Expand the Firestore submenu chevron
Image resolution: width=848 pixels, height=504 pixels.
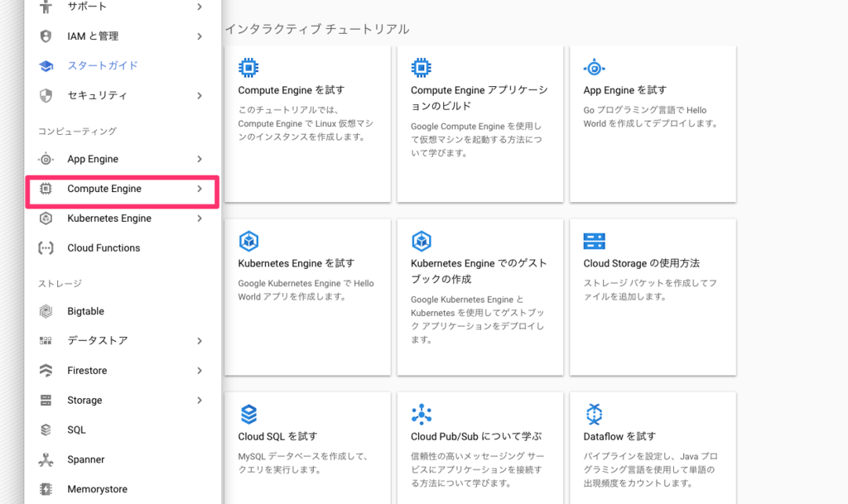[x=200, y=371]
